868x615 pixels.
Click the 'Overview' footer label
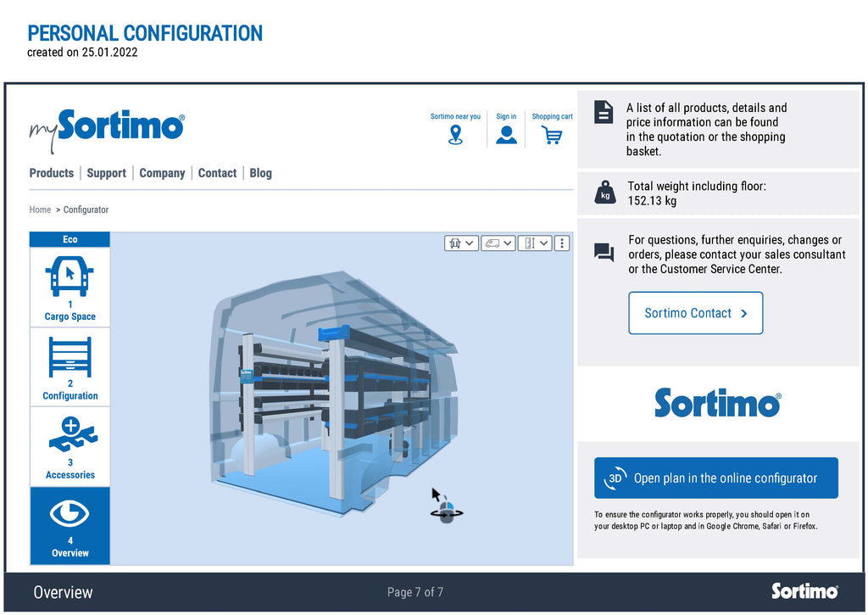pos(63,592)
